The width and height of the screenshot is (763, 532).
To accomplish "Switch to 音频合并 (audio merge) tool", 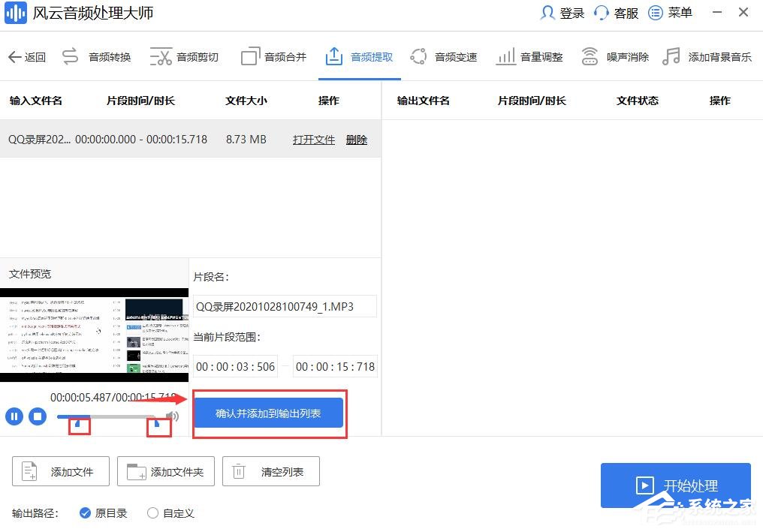I will (284, 56).
